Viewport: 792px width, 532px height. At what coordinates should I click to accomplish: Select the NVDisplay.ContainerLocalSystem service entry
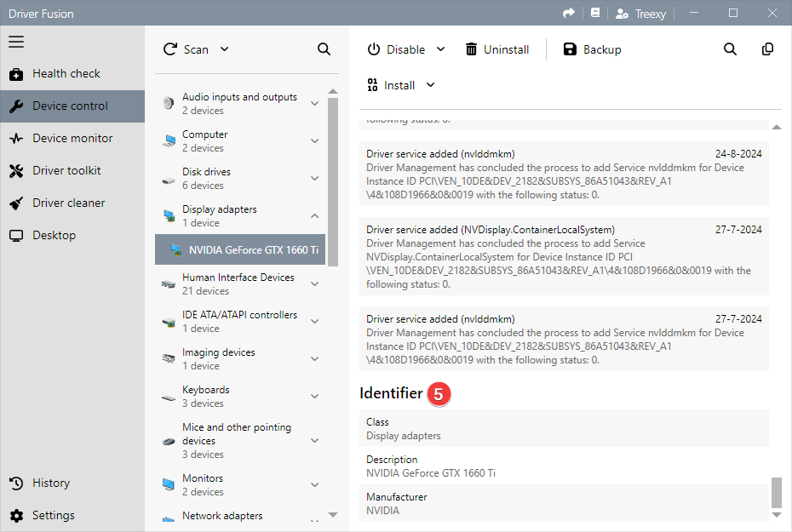(x=564, y=256)
